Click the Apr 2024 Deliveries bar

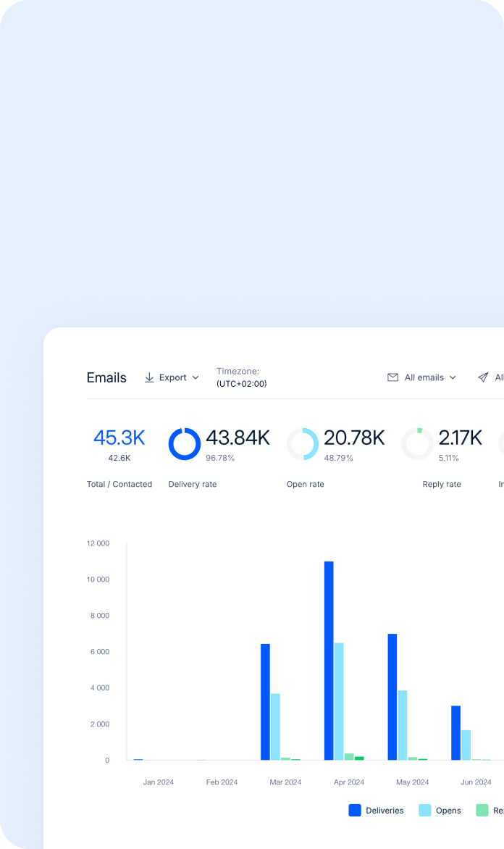pos(329,661)
